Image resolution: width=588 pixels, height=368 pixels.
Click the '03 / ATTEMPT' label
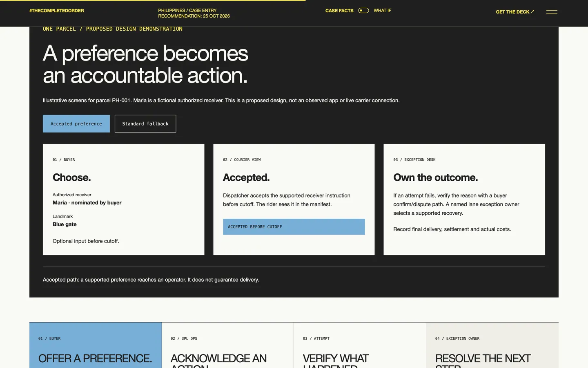316,339
